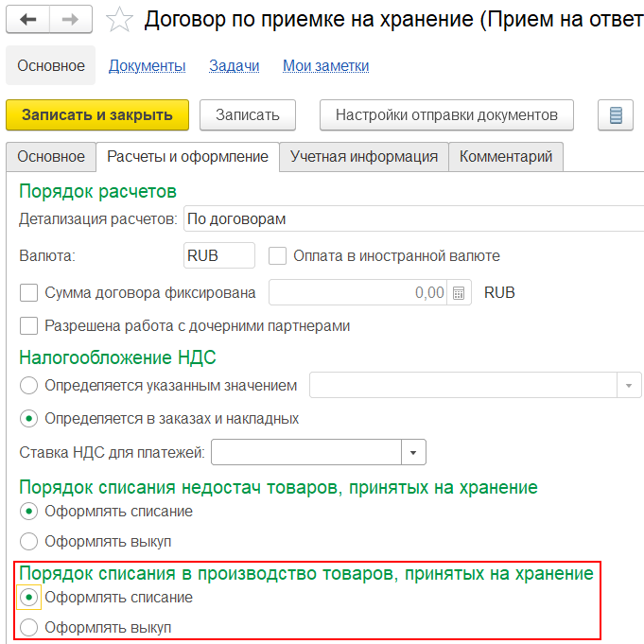Select 'Определяется указанным значением' radio button
644x644 pixels.
(29, 385)
